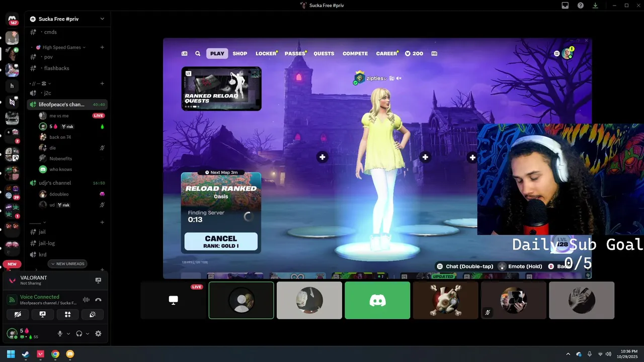Open Fortnite SHOP tab
This screenshot has height=362, width=644.
(x=239, y=53)
